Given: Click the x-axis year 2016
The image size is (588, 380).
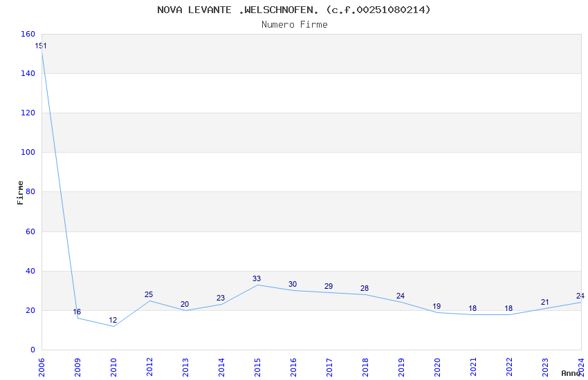Looking at the screenshot, I should point(293,368).
